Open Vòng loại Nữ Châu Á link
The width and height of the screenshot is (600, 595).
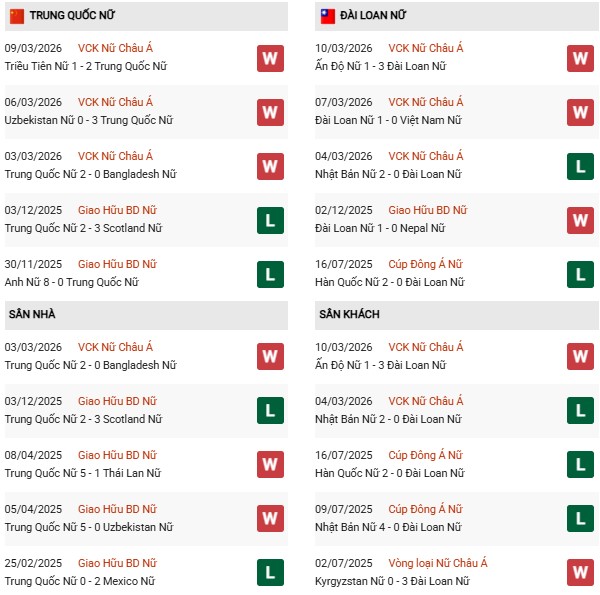pyautogui.click(x=437, y=563)
